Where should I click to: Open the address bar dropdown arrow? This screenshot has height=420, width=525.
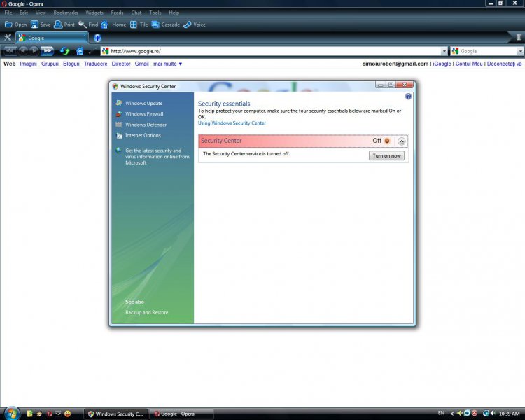point(444,51)
